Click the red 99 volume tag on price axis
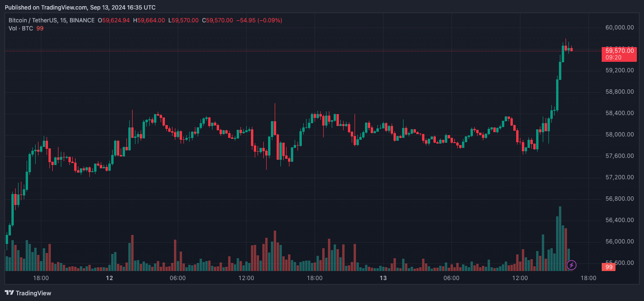Screen dimensions: 644x301 [609, 267]
